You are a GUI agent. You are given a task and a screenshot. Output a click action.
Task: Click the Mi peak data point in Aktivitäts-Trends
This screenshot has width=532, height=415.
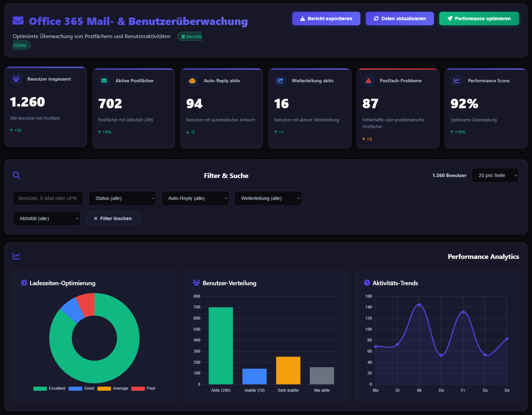point(419,304)
